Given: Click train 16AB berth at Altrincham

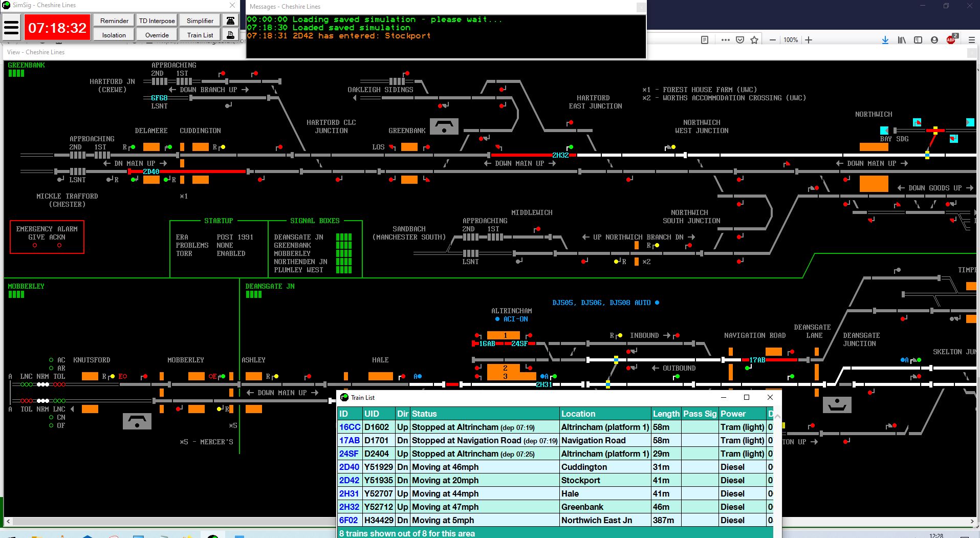Looking at the screenshot, I should 487,343.
